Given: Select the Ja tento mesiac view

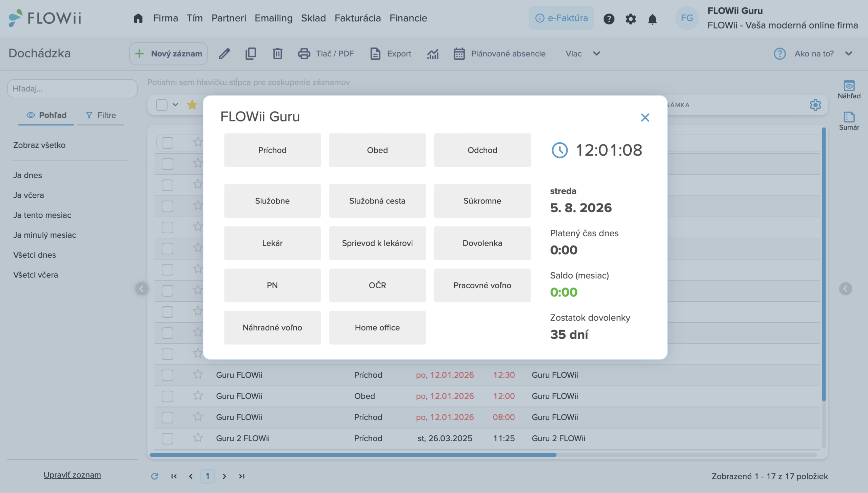Looking at the screenshot, I should [42, 215].
